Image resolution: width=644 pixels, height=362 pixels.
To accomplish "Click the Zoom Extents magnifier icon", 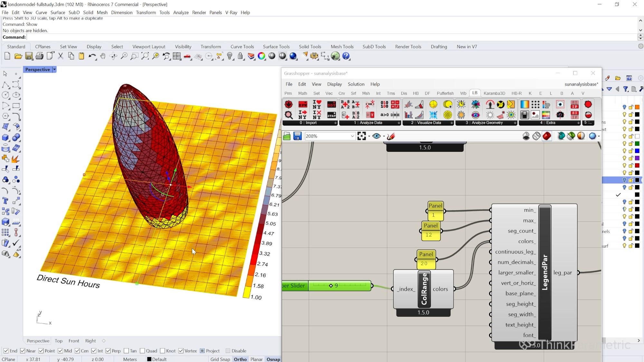I will (145, 56).
